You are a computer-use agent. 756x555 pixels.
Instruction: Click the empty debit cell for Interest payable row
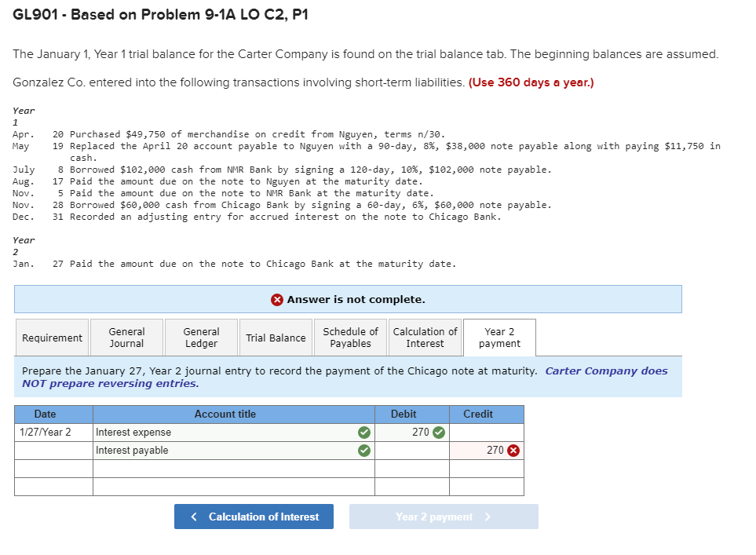(411, 451)
